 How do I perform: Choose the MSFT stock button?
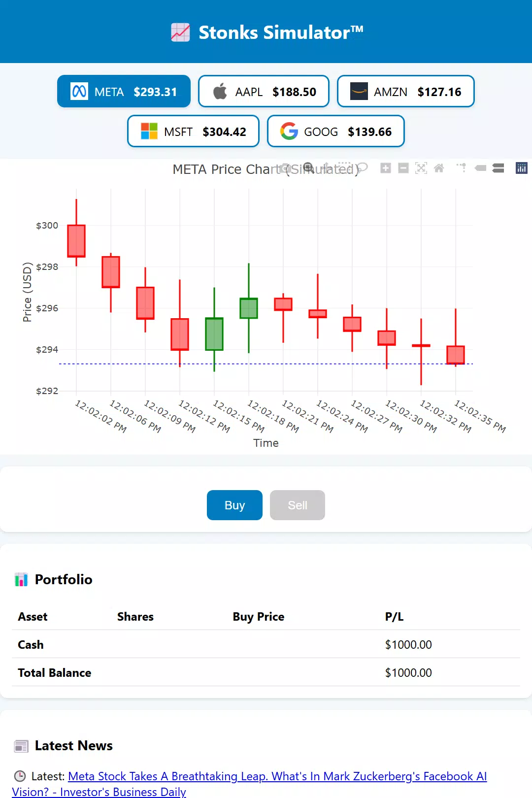click(x=193, y=131)
